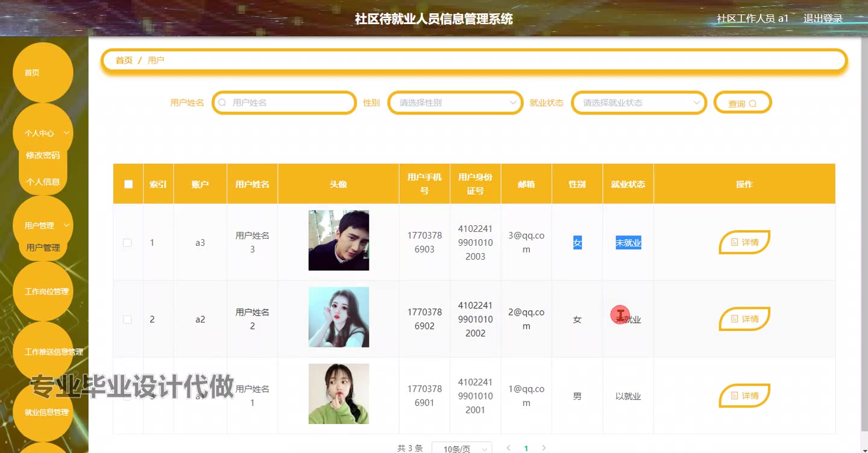Click the magnifier icon on 查询 button
This screenshot has width=868, height=453.
point(752,104)
